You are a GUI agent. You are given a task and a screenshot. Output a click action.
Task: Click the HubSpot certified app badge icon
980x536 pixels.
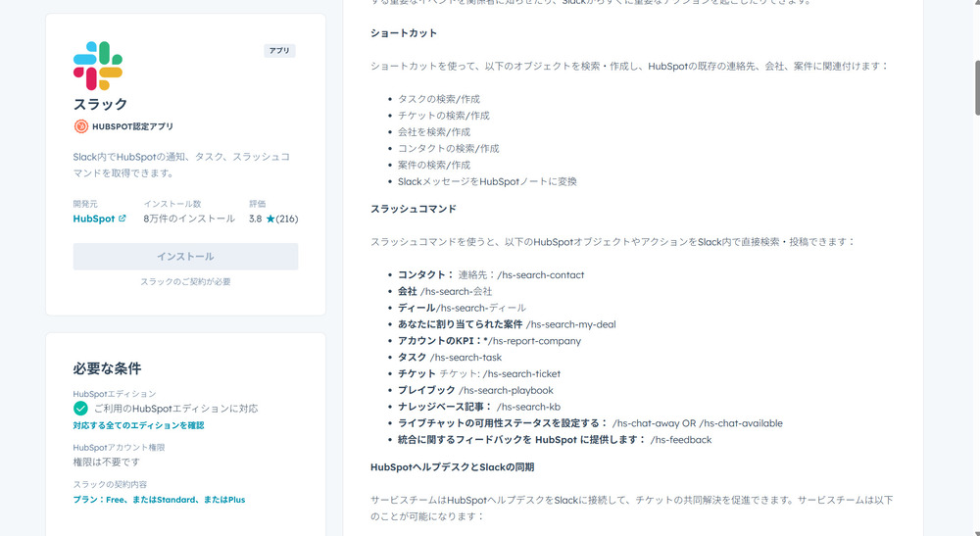coord(81,126)
